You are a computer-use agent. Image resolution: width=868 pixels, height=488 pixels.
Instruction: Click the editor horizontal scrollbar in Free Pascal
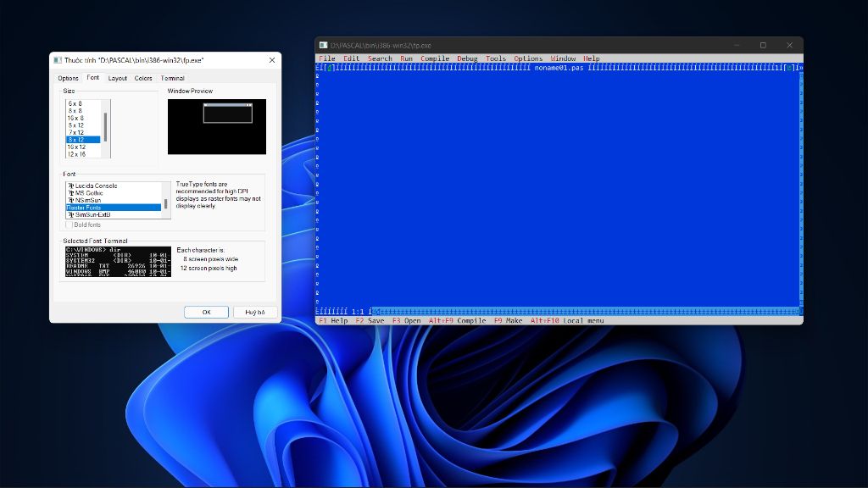click(585, 312)
